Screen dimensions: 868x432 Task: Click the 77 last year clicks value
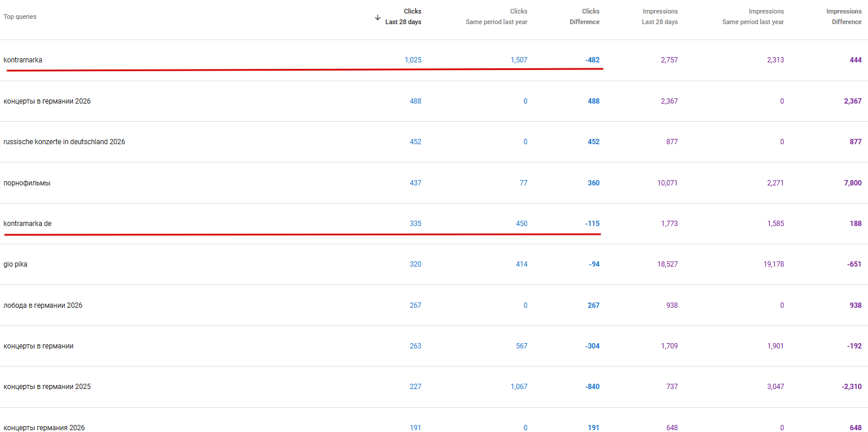click(524, 183)
